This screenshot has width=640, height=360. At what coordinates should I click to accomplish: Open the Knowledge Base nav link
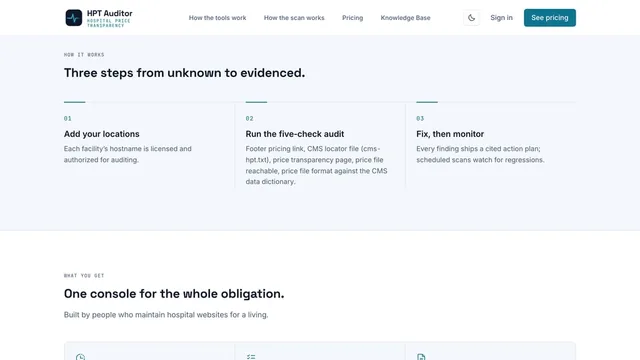click(405, 18)
